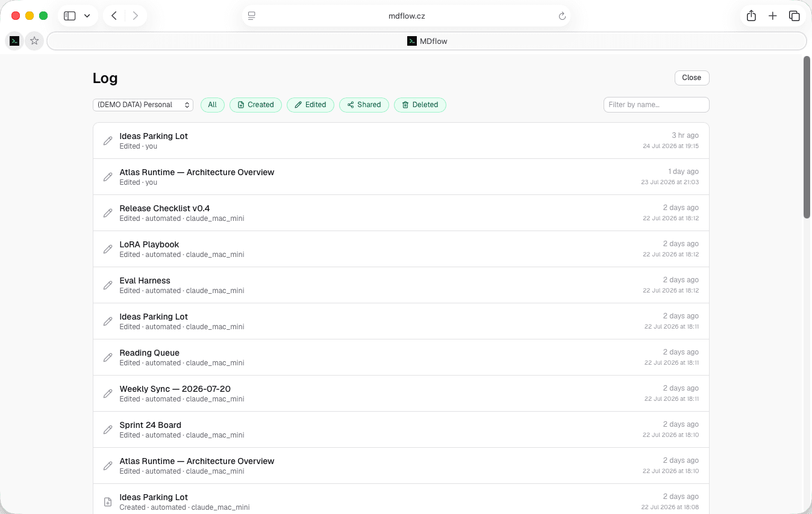
Task: Click the created-file icon on the last Ideas Parking Lot row
Action: [108, 502]
